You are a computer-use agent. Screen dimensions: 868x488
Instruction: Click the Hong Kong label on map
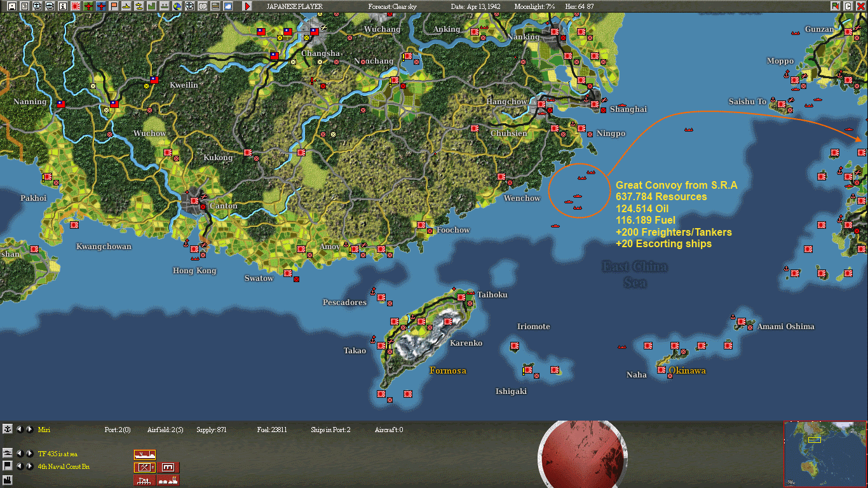pyautogui.click(x=194, y=271)
